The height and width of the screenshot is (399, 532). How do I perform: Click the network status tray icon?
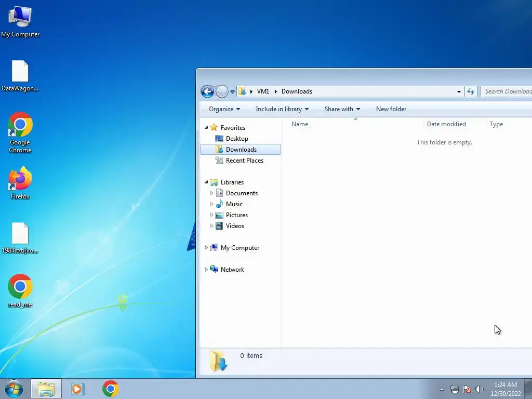454,389
